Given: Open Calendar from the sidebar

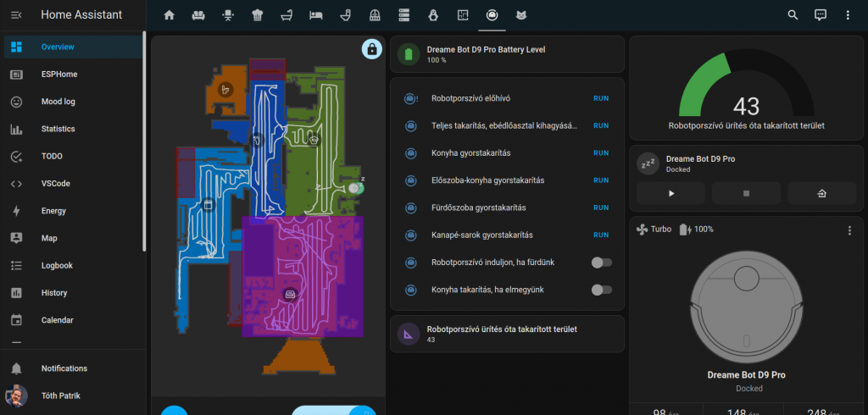Looking at the screenshot, I should [x=73, y=320].
